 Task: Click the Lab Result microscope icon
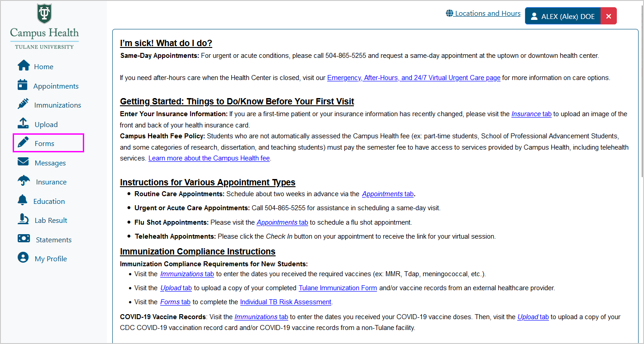pos(23,220)
